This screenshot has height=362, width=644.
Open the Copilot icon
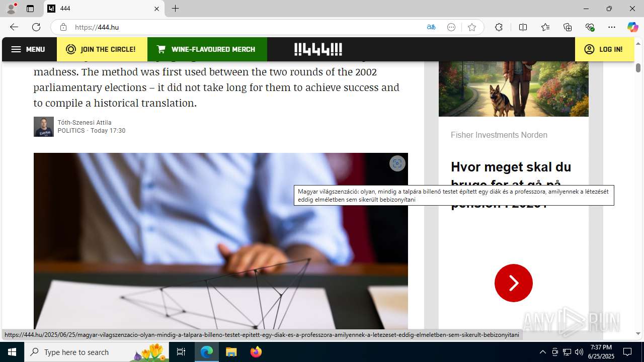pyautogui.click(x=633, y=27)
